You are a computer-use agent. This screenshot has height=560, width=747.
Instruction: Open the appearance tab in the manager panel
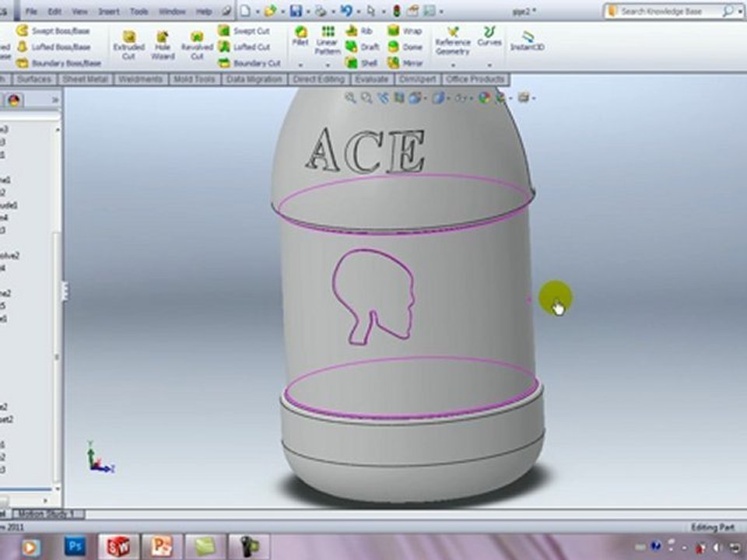(13, 100)
